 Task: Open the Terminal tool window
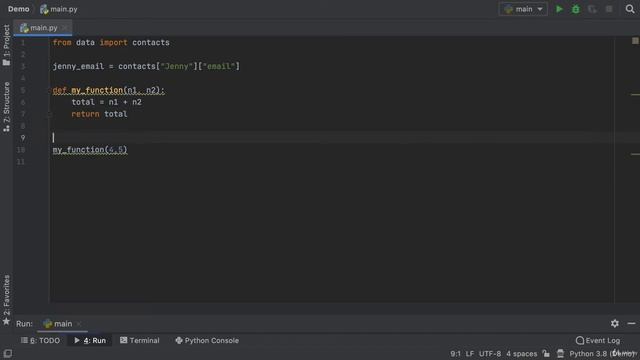click(140, 340)
